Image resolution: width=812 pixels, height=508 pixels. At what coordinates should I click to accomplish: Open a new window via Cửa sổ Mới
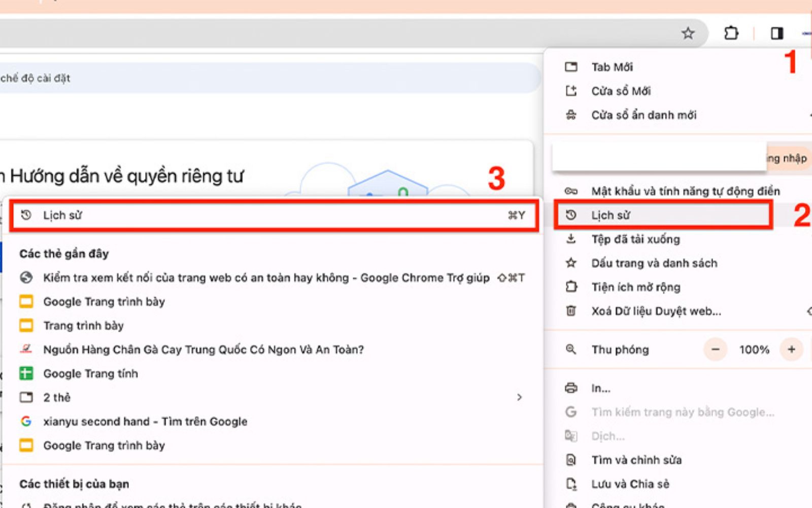pos(678,91)
